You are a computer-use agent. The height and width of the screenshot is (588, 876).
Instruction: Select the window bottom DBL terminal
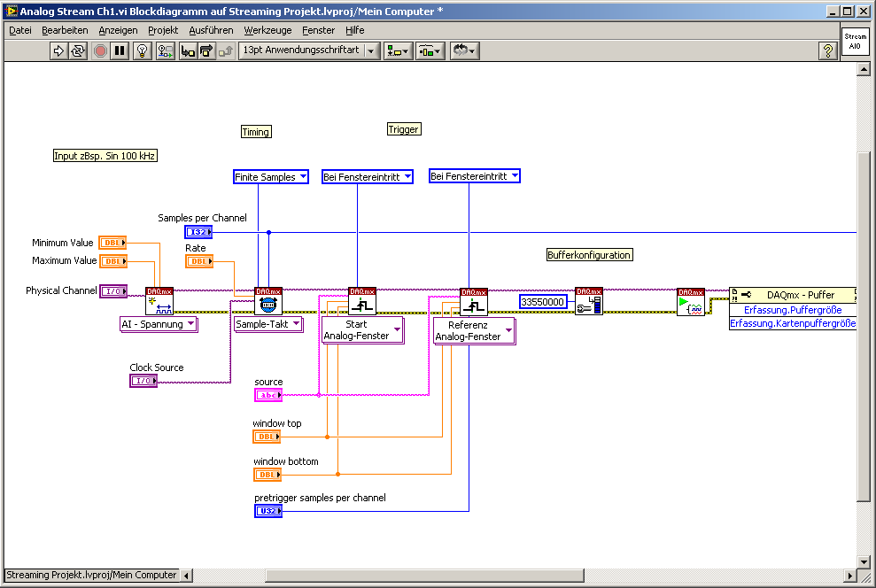click(267, 475)
